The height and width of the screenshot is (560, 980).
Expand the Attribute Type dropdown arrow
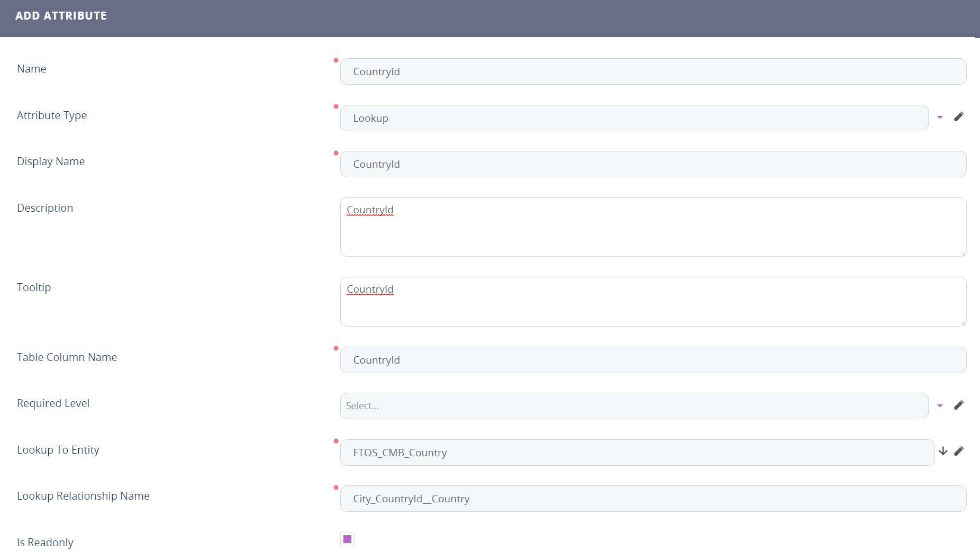940,118
